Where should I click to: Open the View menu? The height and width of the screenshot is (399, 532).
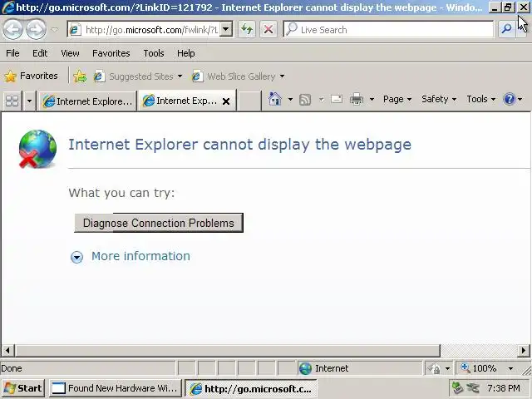coord(70,53)
